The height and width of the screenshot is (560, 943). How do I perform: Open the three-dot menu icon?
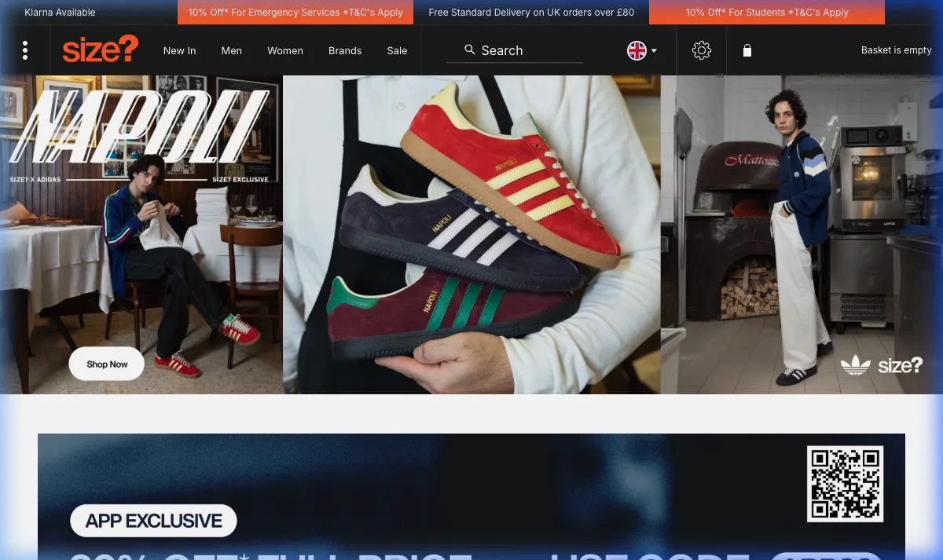tap(25, 49)
